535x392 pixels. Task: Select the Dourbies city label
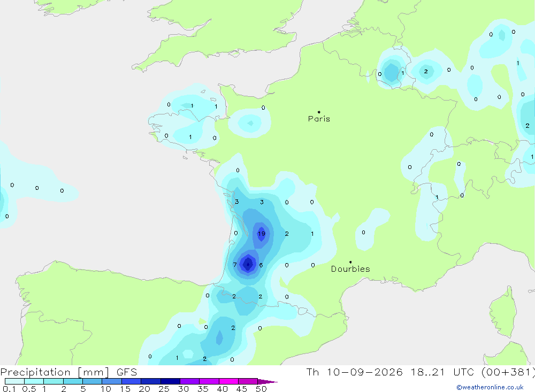(x=350, y=269)
